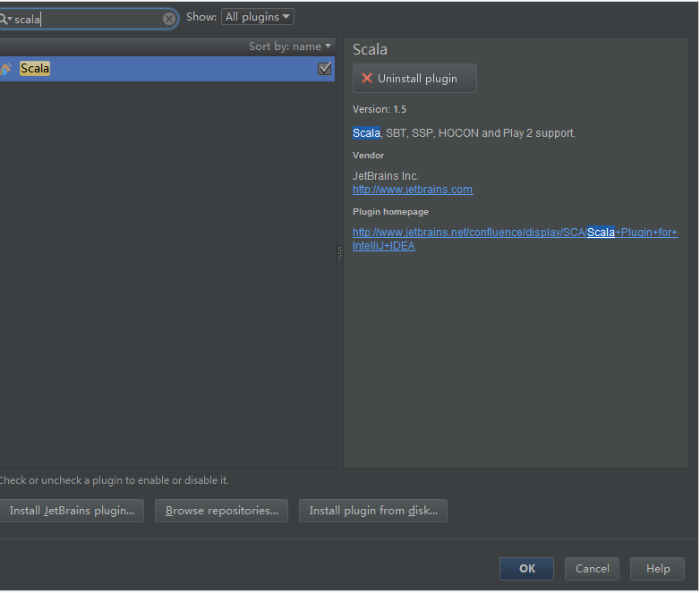Click the Version: 1.5 text
700x593 pixels.
tap(380, 109)
